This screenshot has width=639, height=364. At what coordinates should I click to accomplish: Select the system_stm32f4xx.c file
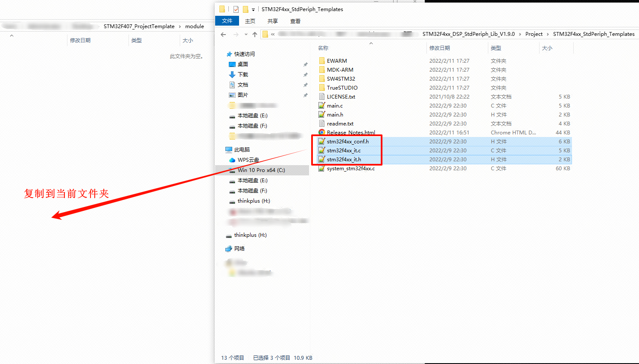pos(350,169)
